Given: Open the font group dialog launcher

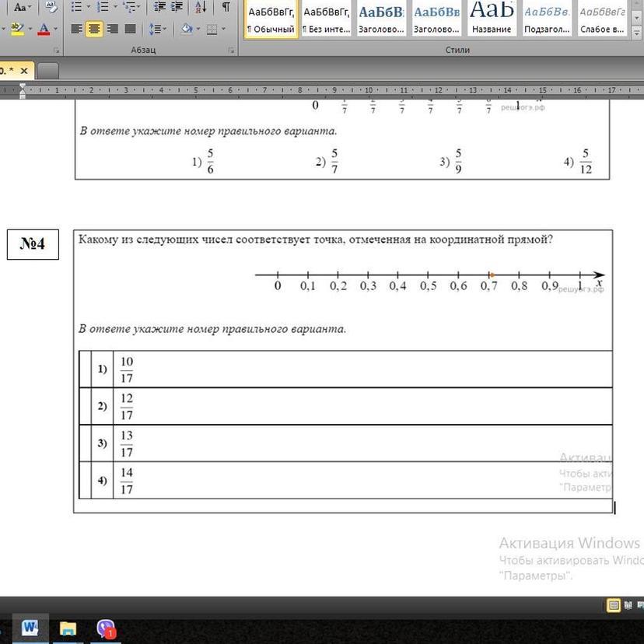Looking at the screenshot, I should [56, 50].
